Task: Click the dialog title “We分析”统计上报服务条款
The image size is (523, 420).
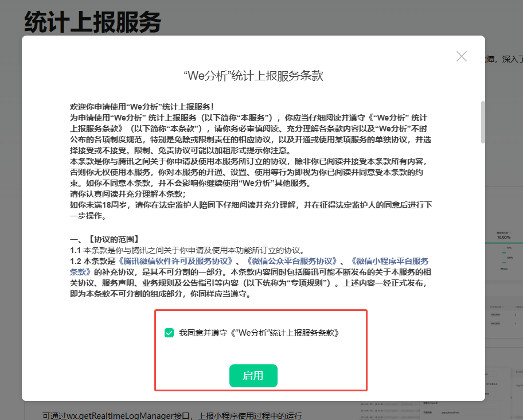Action: 253,76
